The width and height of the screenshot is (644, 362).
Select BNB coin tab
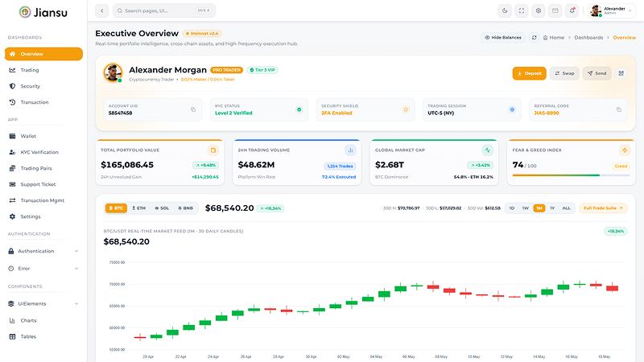[186, 208]
